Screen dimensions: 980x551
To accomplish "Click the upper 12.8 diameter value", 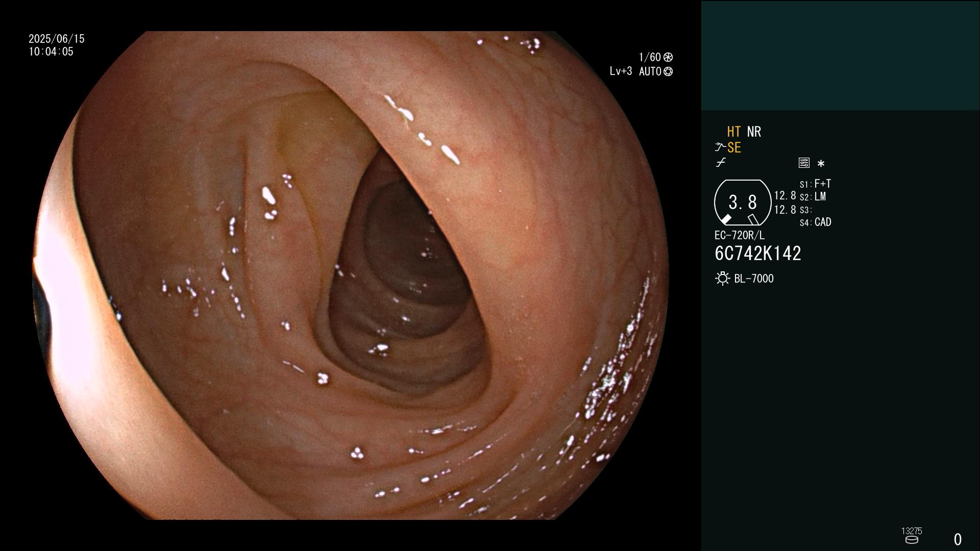I will pyautogui.click(x=785, y=196).
